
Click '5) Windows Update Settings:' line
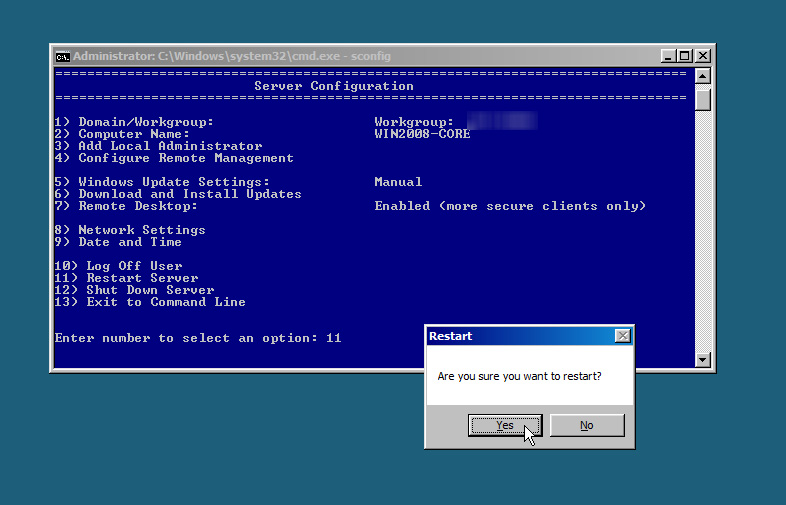[162, 182]
